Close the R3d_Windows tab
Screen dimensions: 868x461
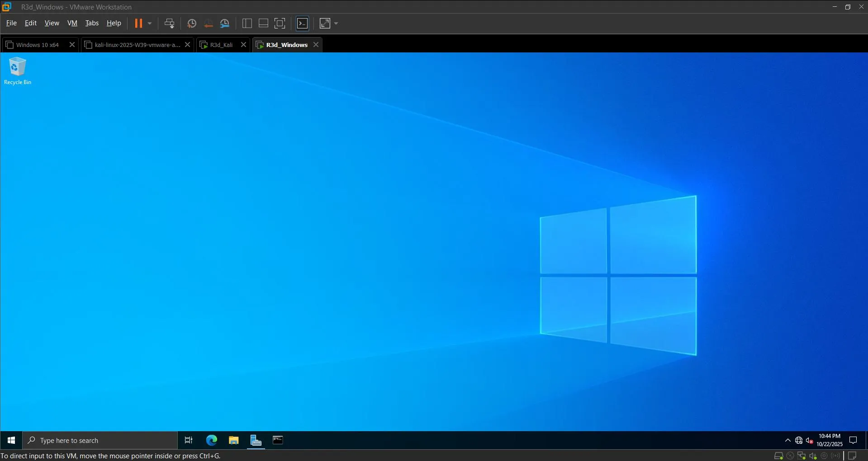click(316, 45)
